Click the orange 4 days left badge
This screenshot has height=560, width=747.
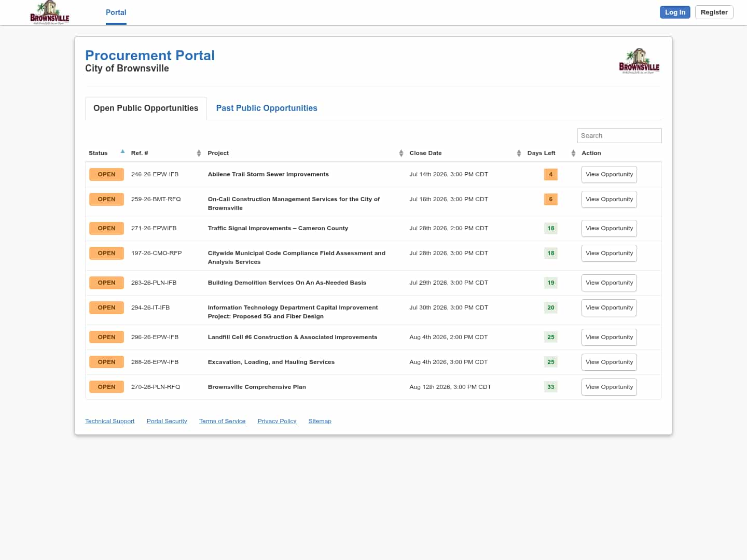551,174
